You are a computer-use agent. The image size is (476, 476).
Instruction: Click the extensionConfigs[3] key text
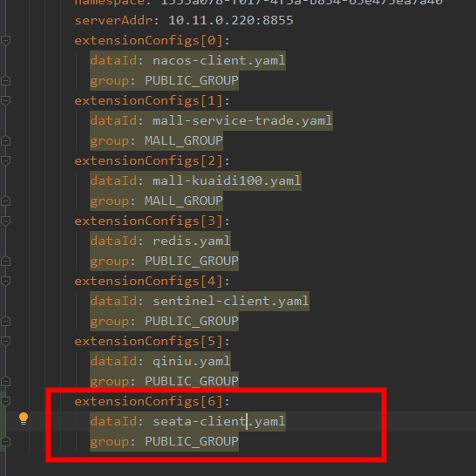[149, 221]
